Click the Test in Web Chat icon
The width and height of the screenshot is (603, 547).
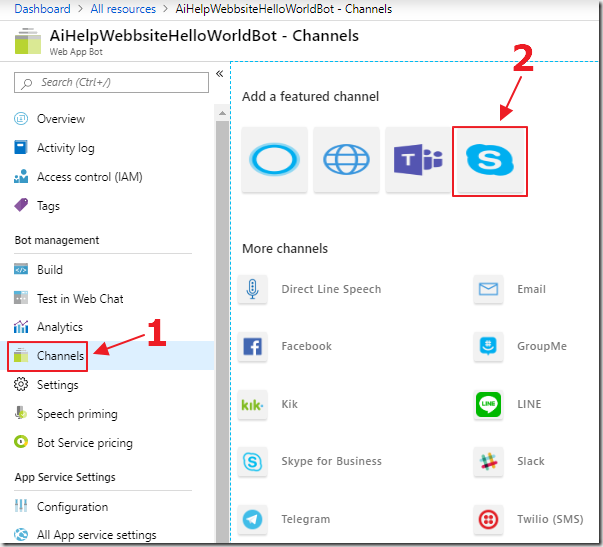[21, 298]
